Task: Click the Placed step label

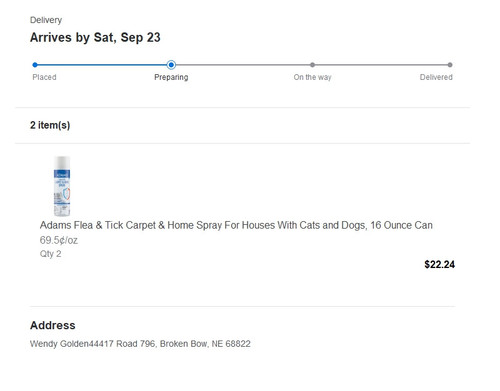Action: pos(44,77)
